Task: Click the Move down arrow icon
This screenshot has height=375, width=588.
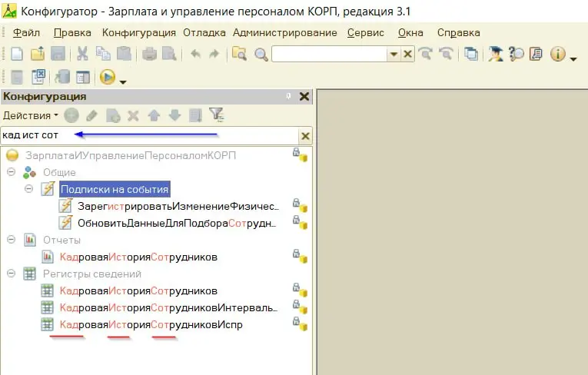Action: point(174,115)
